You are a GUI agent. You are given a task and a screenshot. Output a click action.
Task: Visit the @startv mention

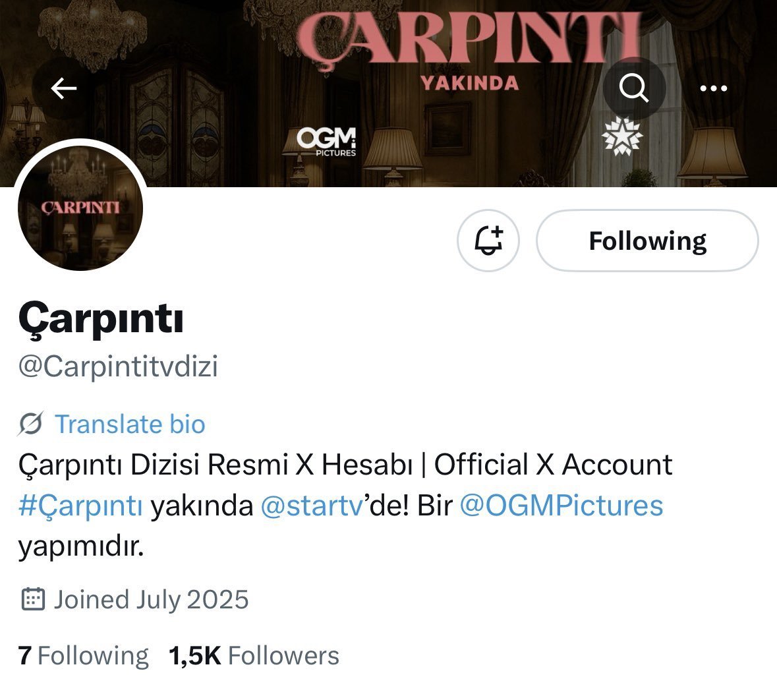(x=312, y=506)
